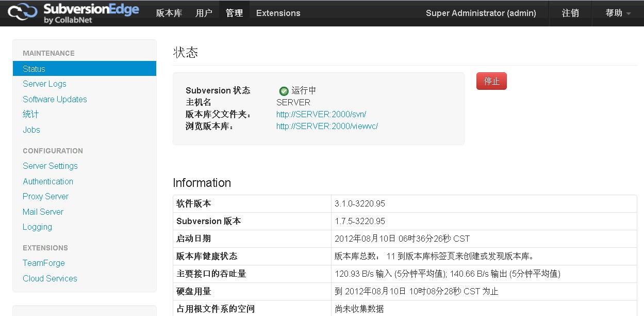Open the http://SERVER:2000/svn/ link

pos(321,114)
